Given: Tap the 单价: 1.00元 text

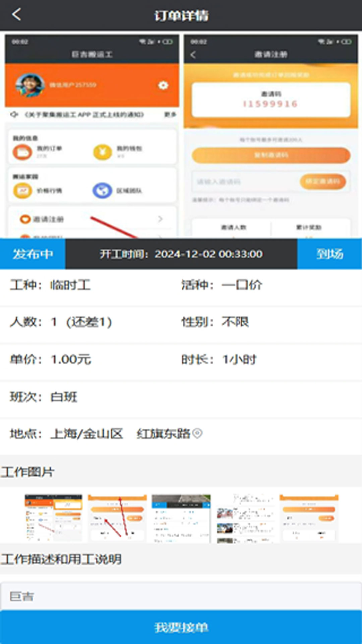Looking at the screenshot, I should pyautogui.click(x=50, y=360).
